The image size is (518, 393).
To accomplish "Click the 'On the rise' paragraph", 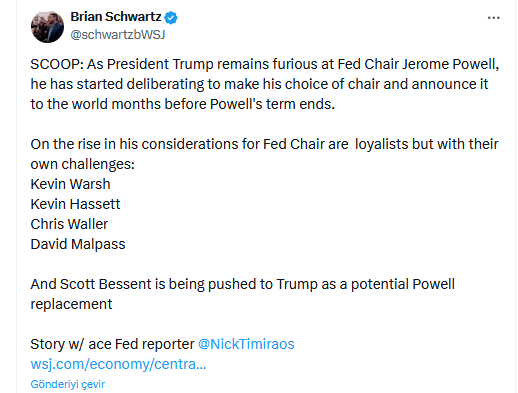I will 264,154.
